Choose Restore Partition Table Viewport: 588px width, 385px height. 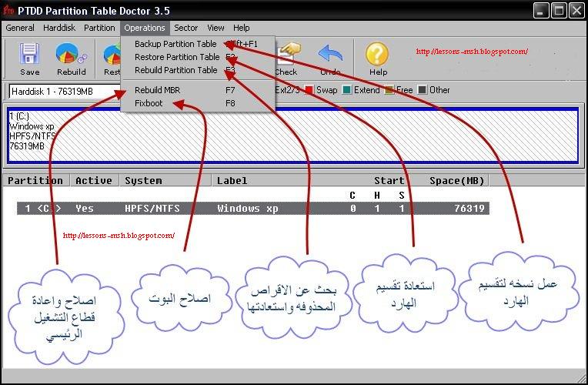(x=198, y=57)
